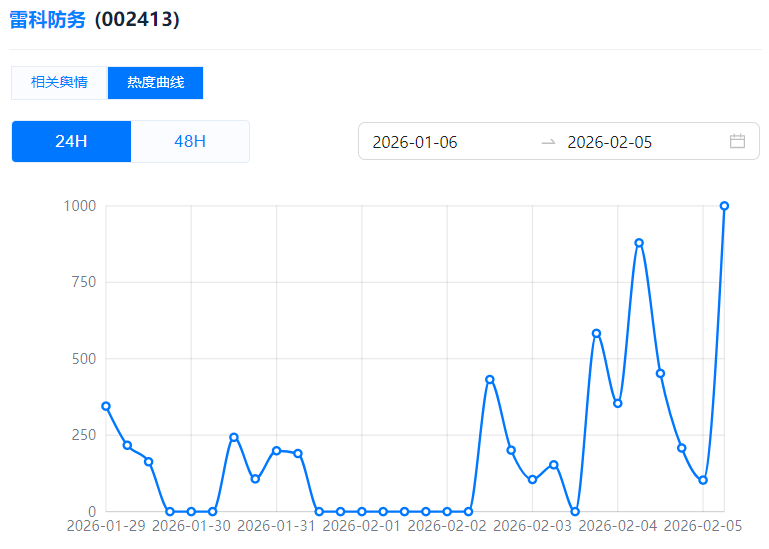The height and width of the screenshot is (549, 769).
Task: Switch to the 48H time range
Action: 190,141
